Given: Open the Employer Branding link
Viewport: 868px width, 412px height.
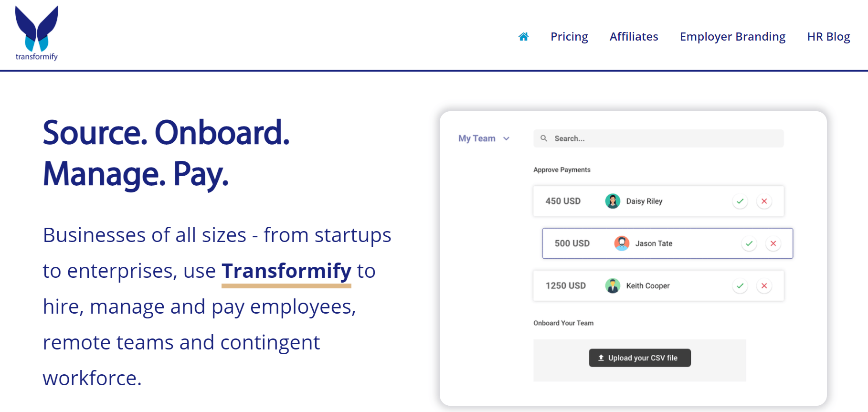Looking at the screenshot, I should coord(732,37).
